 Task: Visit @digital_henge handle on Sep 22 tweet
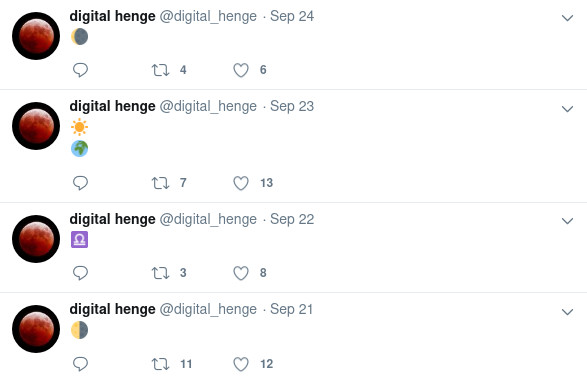[208, 219]
